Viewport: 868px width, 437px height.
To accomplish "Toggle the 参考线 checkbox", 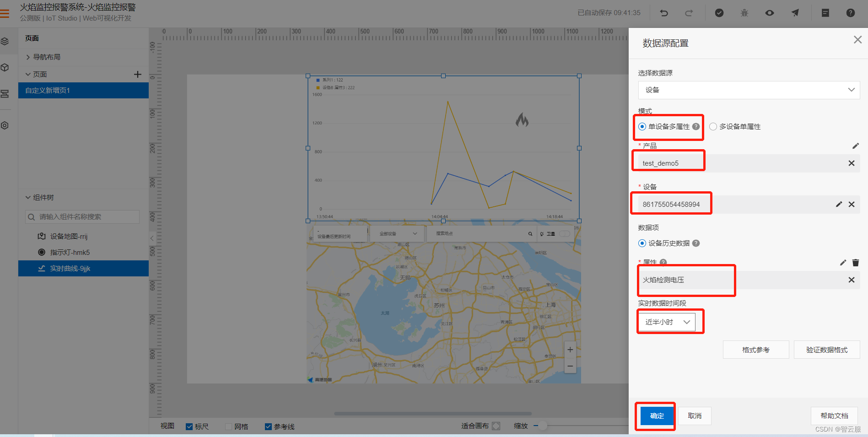I will click(268, 426).
